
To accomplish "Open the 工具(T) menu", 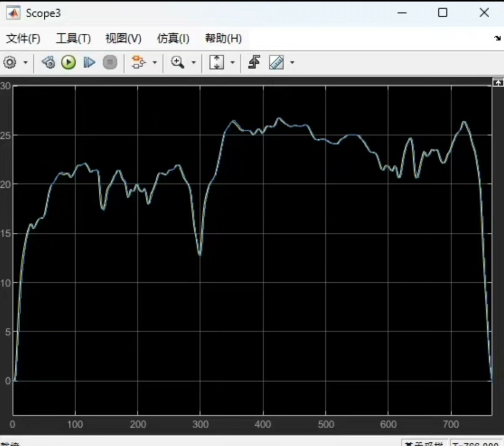I will pyautogui.click(x=74, y=38).
